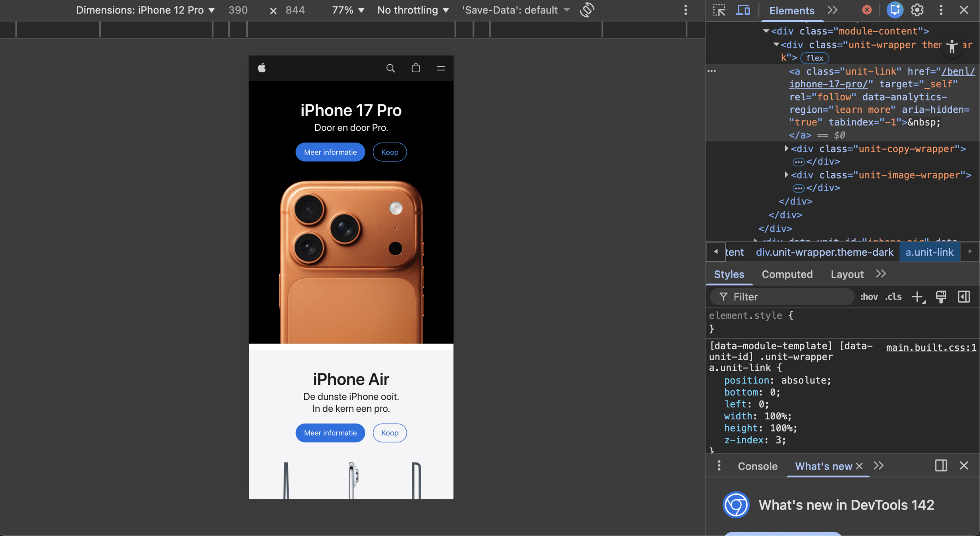
Task: Open the No throttling dropdown
Action: tap(413, 10)
